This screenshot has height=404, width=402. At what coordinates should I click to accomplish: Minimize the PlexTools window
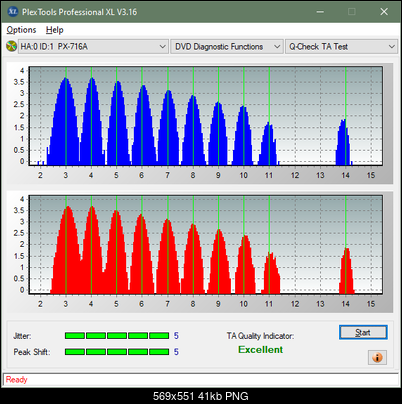pos(320,12)
